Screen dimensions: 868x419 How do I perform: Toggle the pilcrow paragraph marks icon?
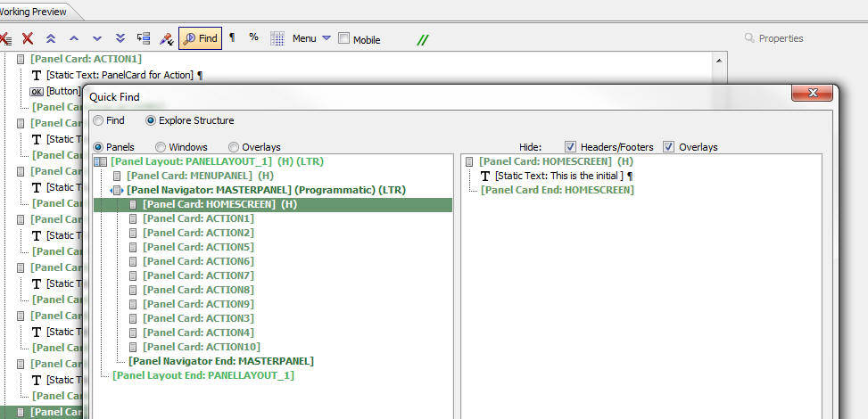click(x=232, y=37)
